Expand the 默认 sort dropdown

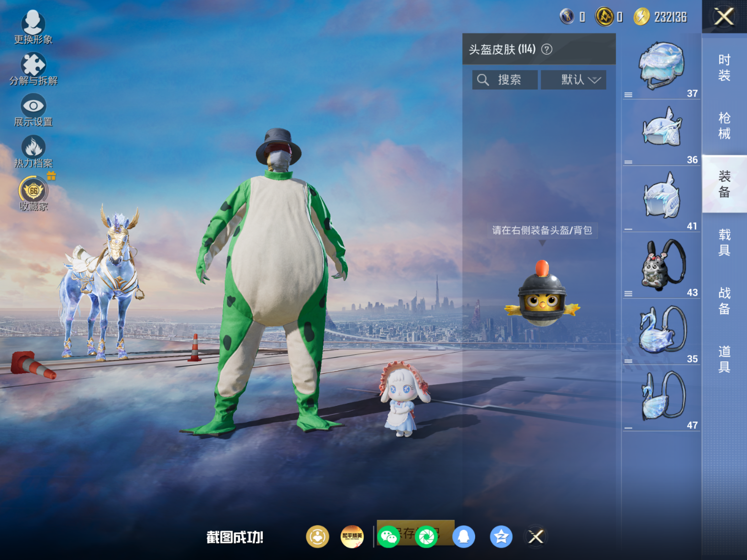pyautogui.click(x=573, y=80)
